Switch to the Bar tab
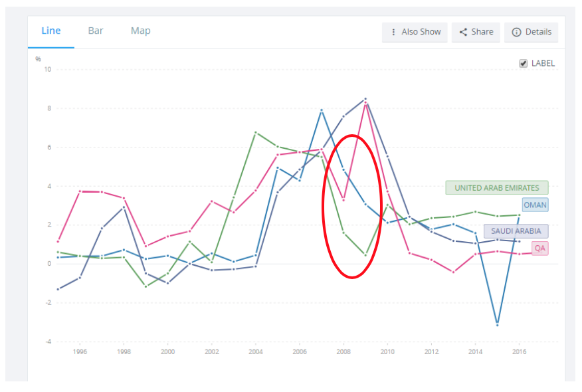Screen dimensions: 582x392 click(x=96, y=31)
